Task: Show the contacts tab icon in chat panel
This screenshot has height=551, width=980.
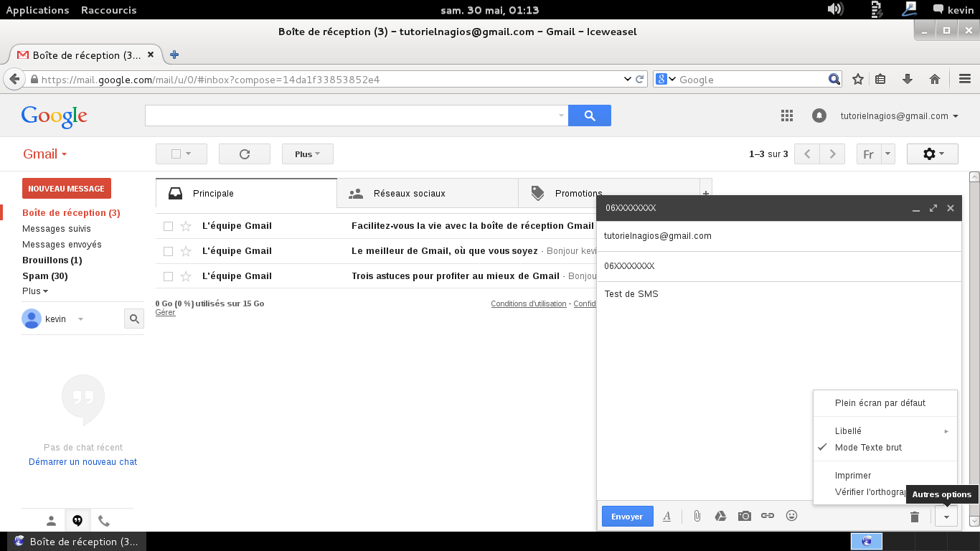Action: [51, 521]
